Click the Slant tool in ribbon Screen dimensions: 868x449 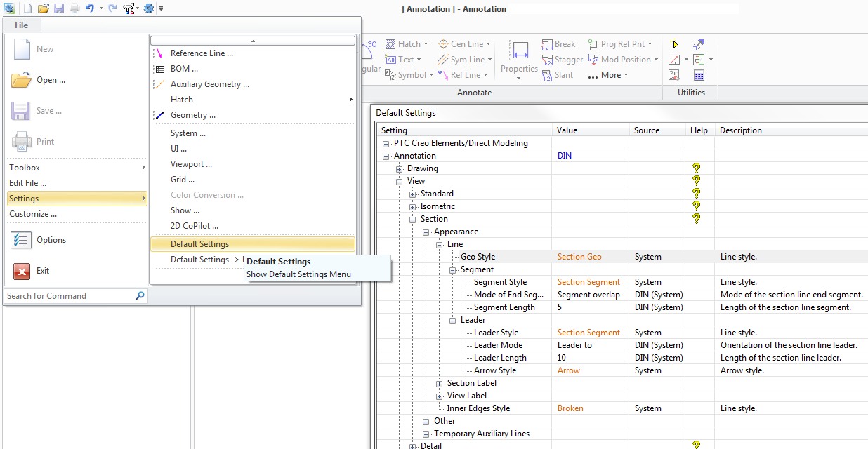[x=558, y=75]
